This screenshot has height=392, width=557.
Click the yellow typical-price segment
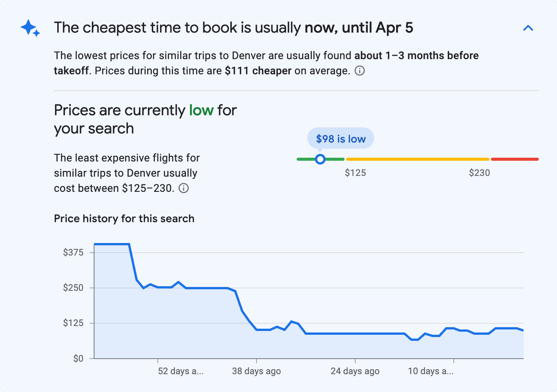click(x=417, y=159)
